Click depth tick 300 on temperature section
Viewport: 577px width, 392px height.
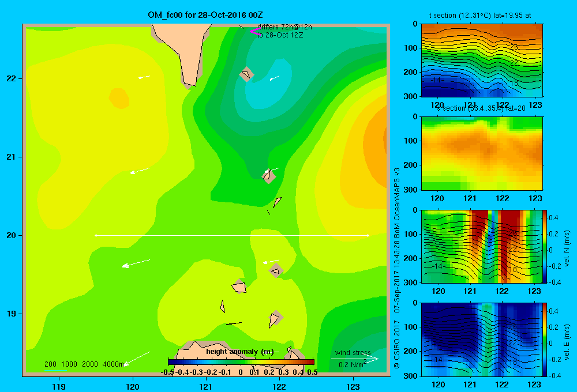[412, 96]
